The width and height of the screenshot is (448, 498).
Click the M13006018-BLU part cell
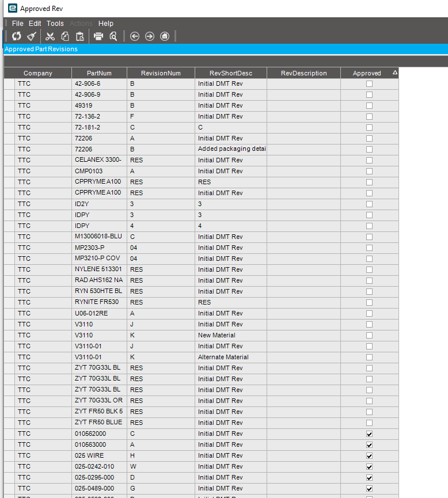coord(99,237)
